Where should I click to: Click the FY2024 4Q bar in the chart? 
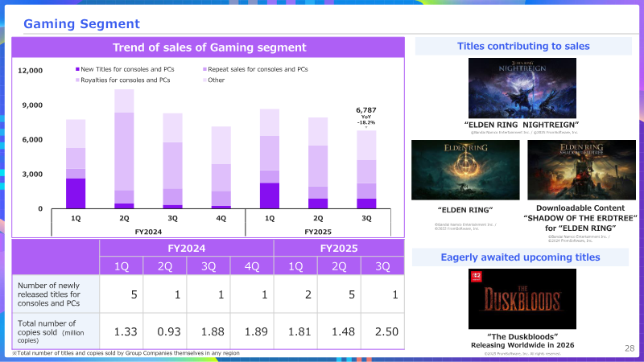point(221,167)
